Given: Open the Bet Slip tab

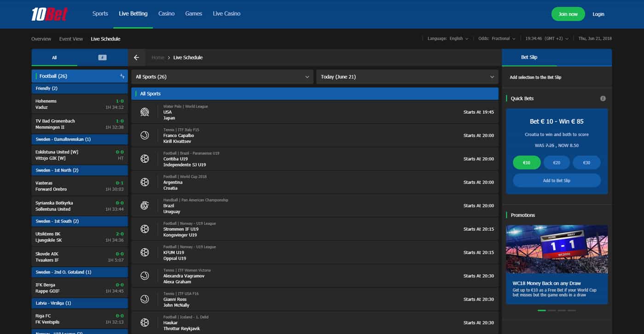Looking at the screenshot, I should (x=529, y=58).
